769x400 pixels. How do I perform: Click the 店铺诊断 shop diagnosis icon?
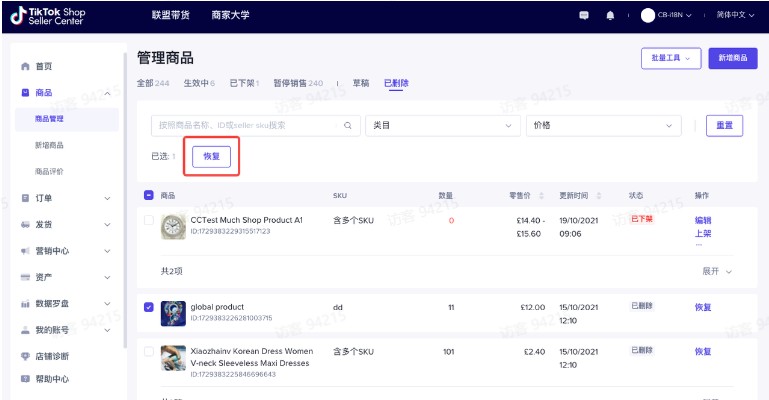[x=25, y=356]
